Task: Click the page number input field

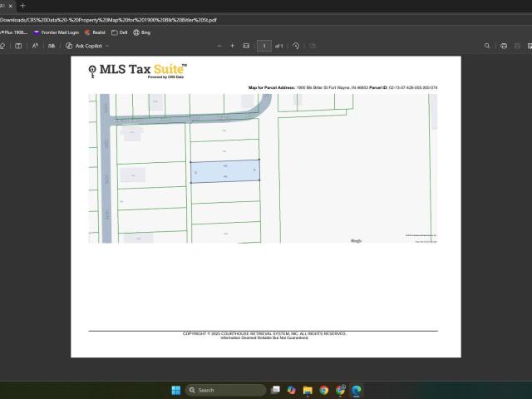Action: click(x=264, y=46)
